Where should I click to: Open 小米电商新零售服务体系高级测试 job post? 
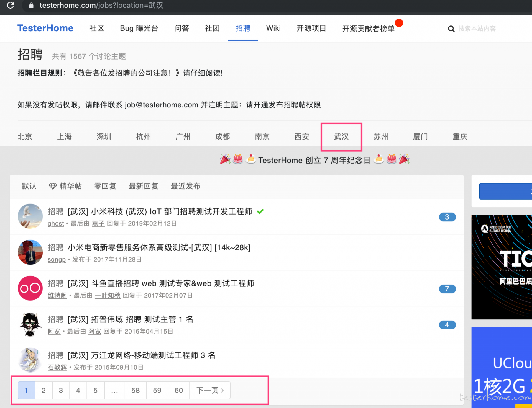(159, 247)
